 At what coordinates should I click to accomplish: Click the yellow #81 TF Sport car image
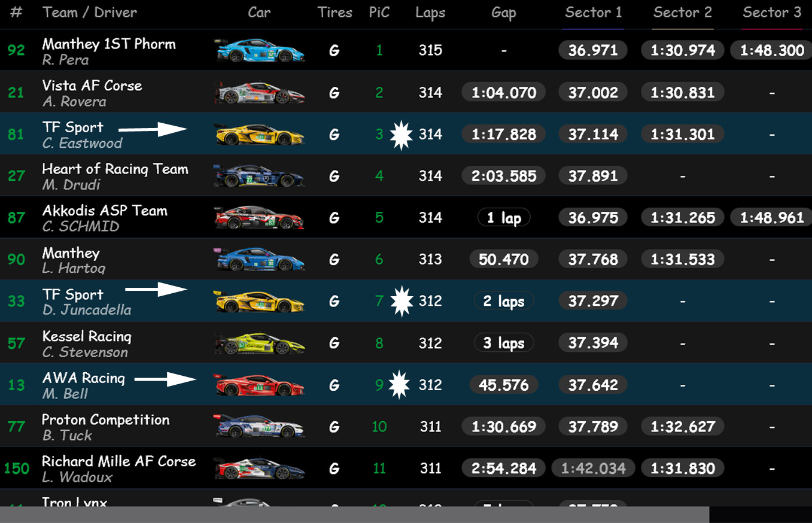(x=259, y=134)
